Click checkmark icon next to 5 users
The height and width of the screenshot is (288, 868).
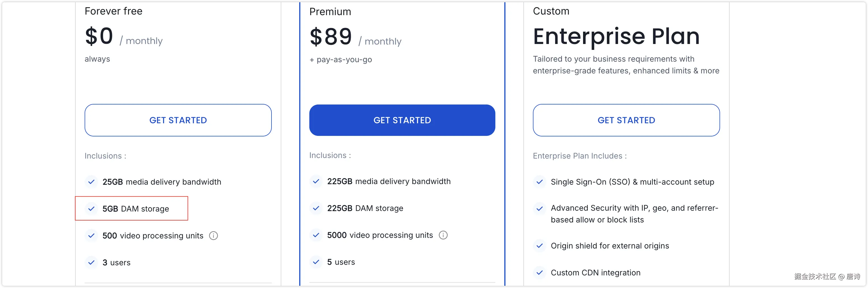coord(316,262)
